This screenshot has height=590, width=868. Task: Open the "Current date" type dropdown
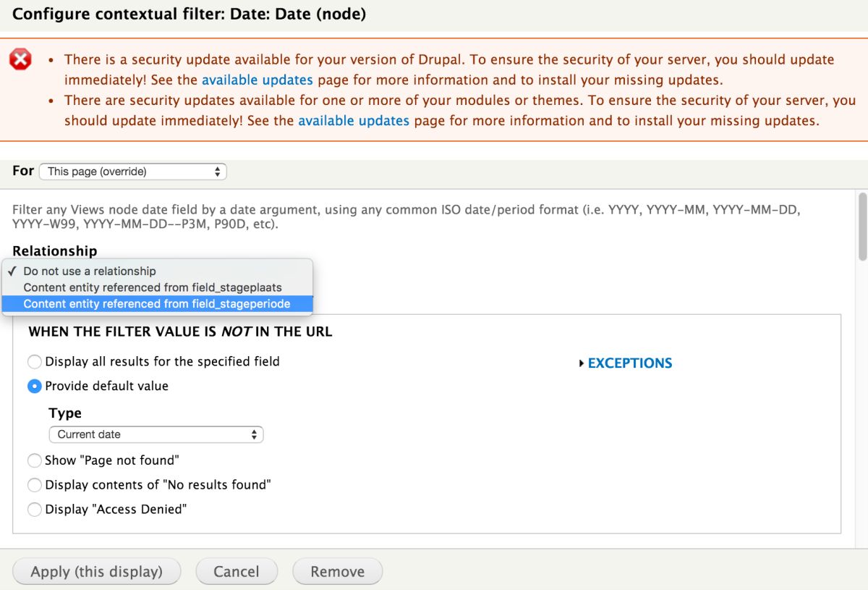(x=156, y=434)
